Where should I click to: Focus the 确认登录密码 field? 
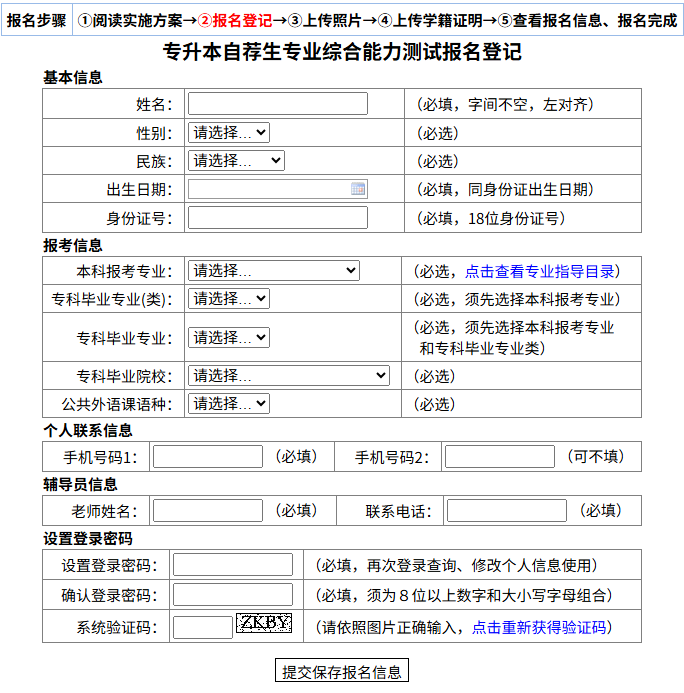point(233,596)
